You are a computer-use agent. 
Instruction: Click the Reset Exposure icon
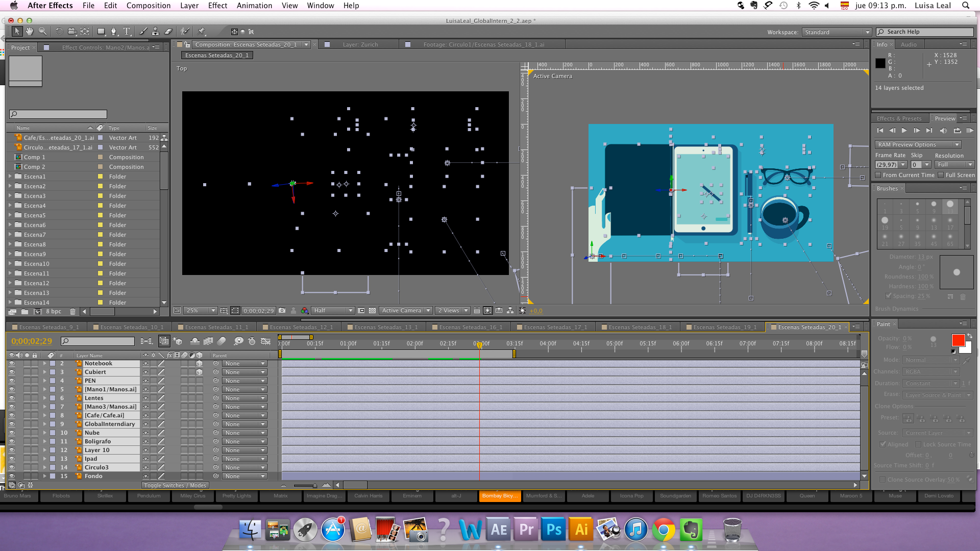[522, 310]
